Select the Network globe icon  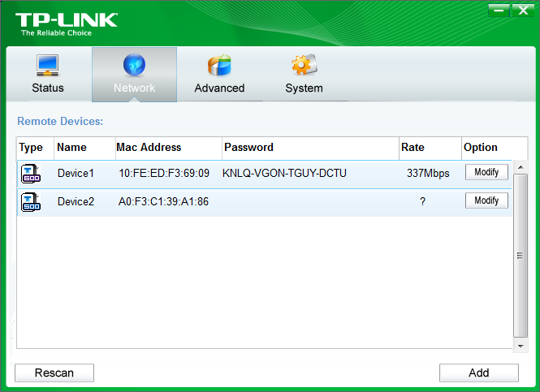134,65
